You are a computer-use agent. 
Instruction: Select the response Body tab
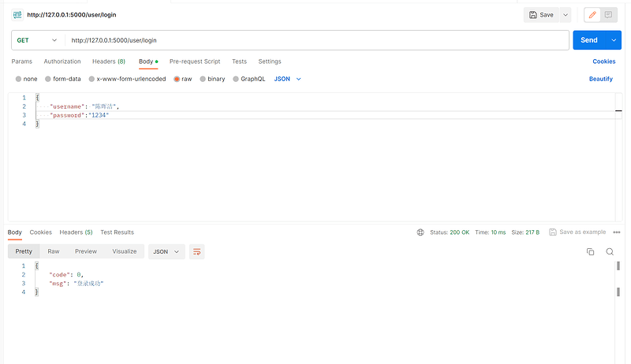click(x=14, y=232)
